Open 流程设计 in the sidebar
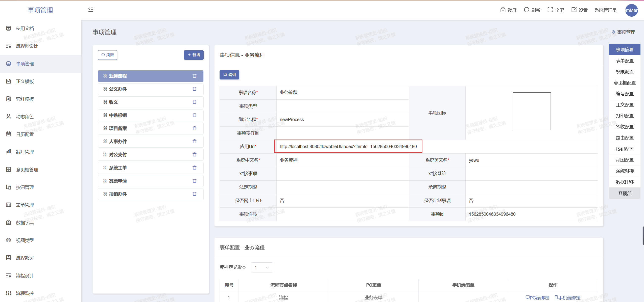The height and width of the screenshot is (302, 644). click(x=41, y=276)
